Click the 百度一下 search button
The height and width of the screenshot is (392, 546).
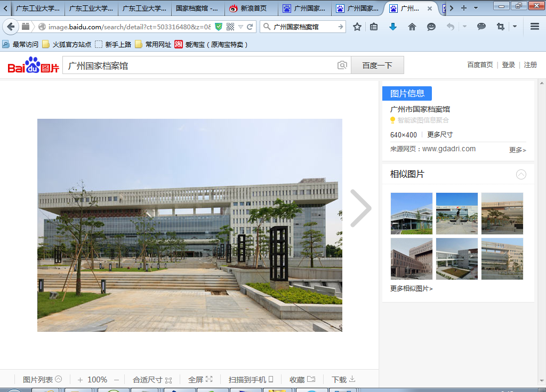(377, 65)
